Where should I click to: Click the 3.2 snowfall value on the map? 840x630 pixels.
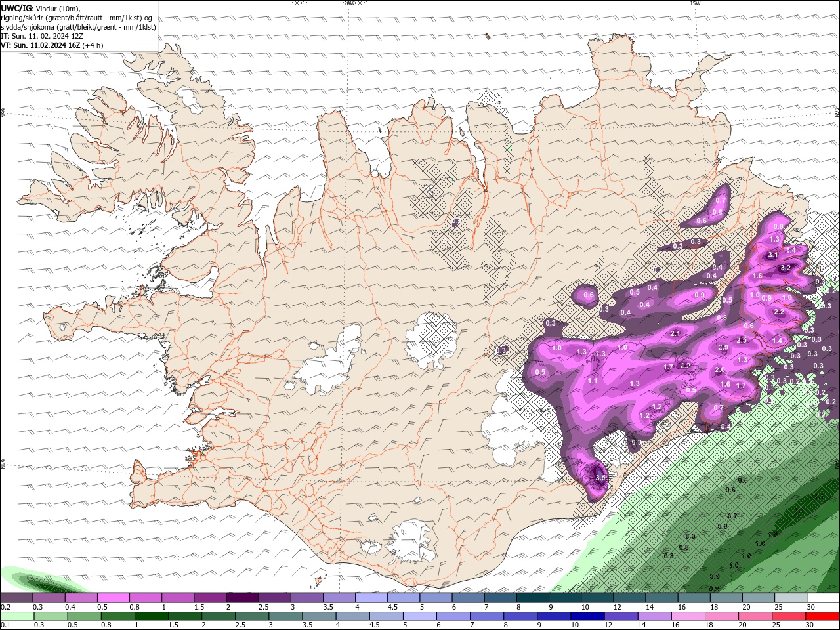pyautogui.click(x=785, y=268)
